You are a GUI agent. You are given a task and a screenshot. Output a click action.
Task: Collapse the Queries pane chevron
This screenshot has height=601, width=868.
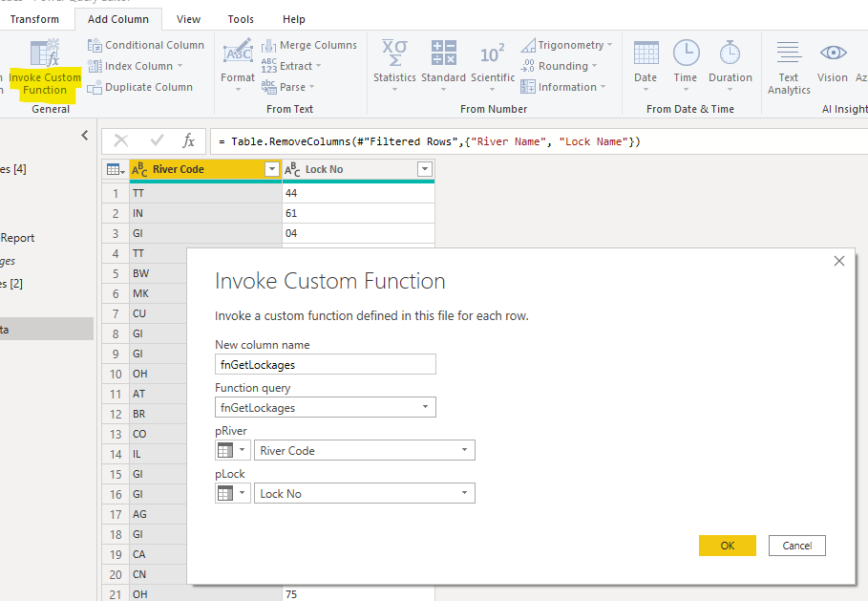pyautogui.click(x=85, y=136)
